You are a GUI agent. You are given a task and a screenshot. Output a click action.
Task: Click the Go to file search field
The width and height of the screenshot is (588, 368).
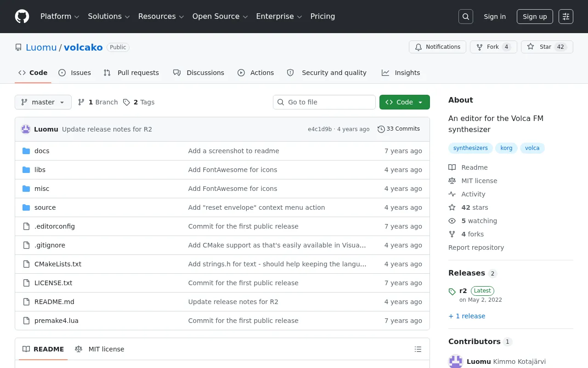point(324,102)
